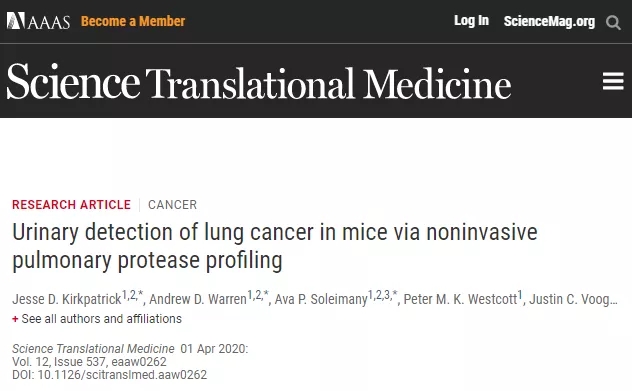Click author Peter M. K. Westcott

[x=460, y=299]
